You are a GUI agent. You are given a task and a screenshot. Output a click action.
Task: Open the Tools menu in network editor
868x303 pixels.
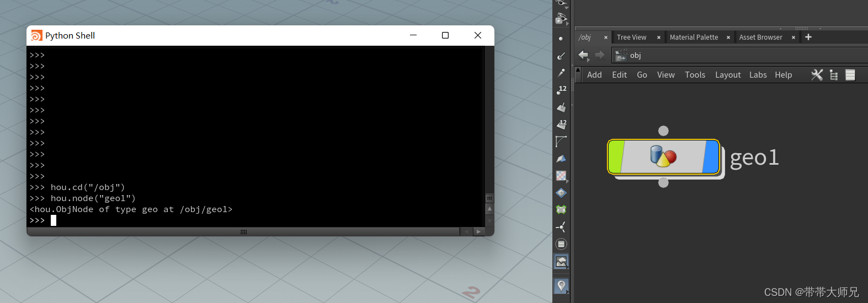pos(695,75)
